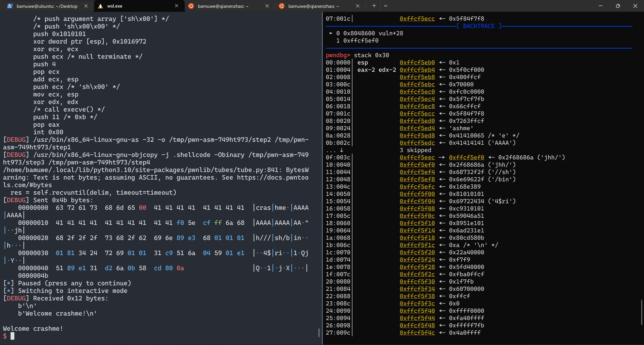Screen dimensions: 644x345
Task: Close the terminal window
Action: [635, 6]
